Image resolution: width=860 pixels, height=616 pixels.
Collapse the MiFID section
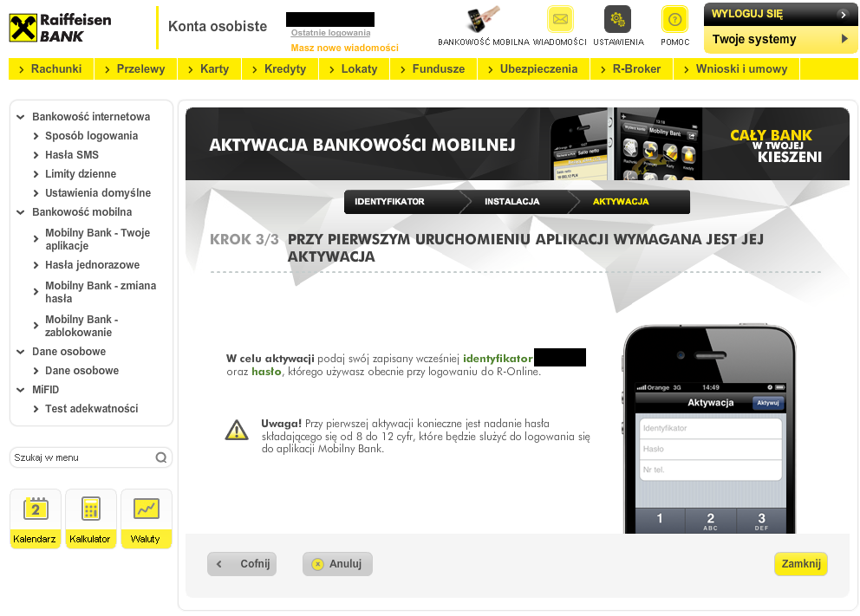[x=21, y=390]
